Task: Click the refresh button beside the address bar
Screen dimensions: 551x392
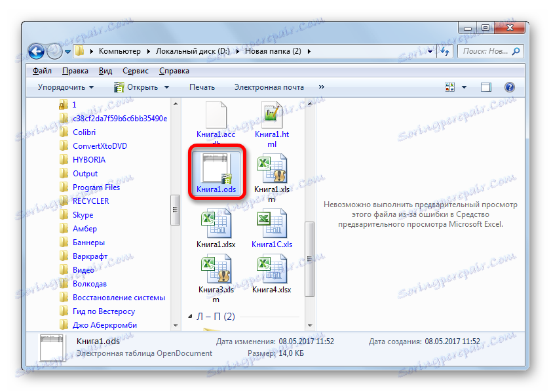Action: point(445,51)
